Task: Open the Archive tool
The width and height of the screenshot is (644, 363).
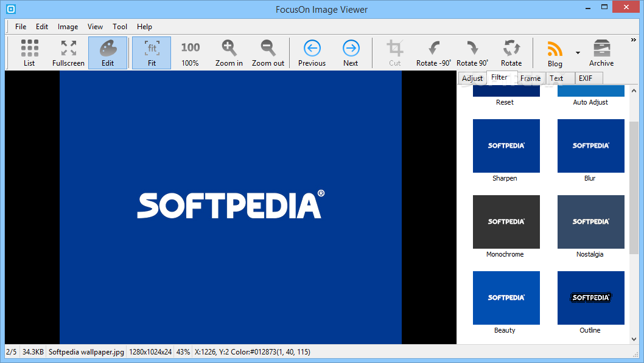Action: 601,53
